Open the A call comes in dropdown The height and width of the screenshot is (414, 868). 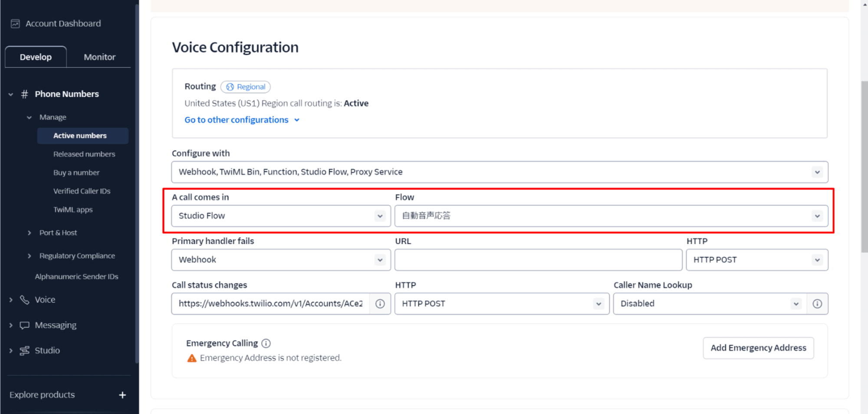(x=281, y=216)
